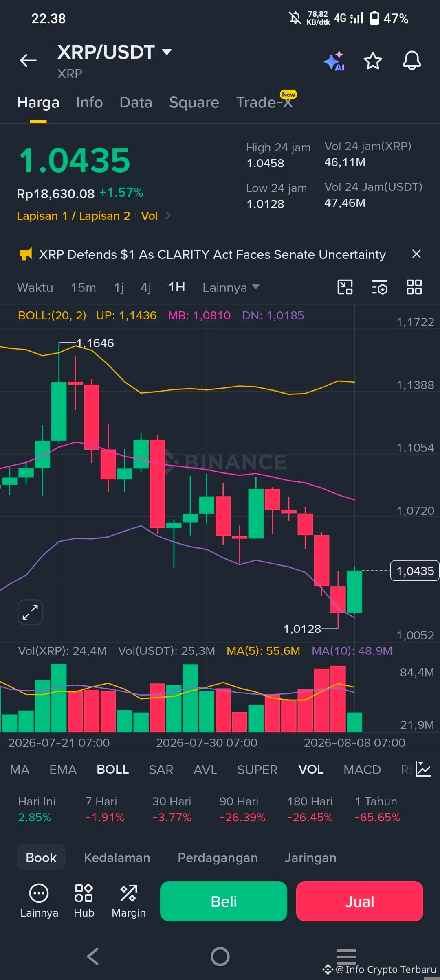Enable the MACD sub-indicator
This screenshot has height=980, width=440.
(362, 770)
